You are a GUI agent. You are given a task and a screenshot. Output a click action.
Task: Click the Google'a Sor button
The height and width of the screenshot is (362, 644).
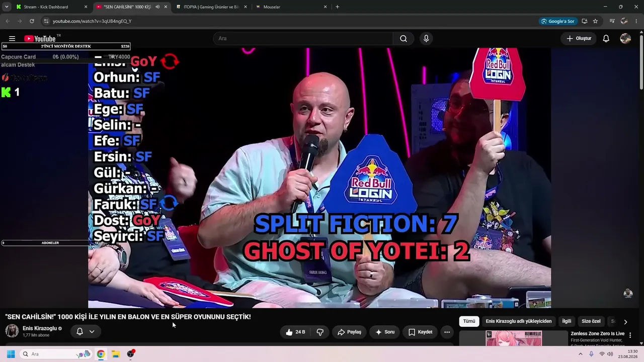tap(557, 21)
